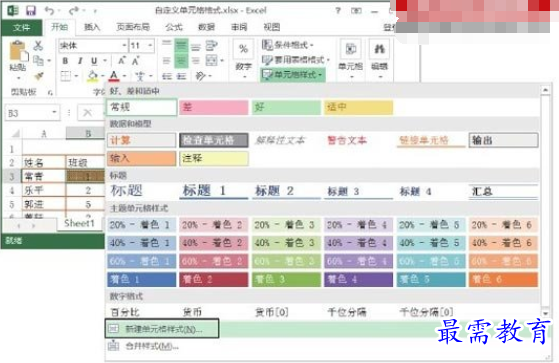Click the Paste clipboard icon
Screen dimensions: 559x363
click(x=18, y=51)
